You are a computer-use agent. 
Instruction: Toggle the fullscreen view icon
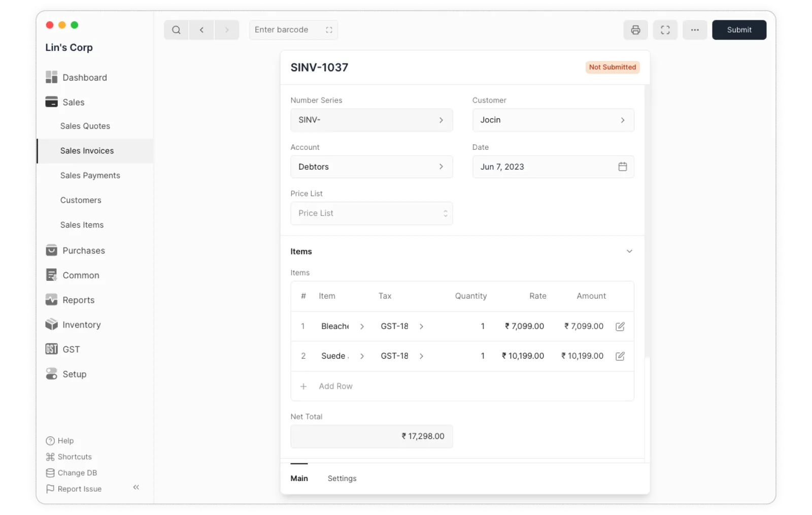click(665, 30)
